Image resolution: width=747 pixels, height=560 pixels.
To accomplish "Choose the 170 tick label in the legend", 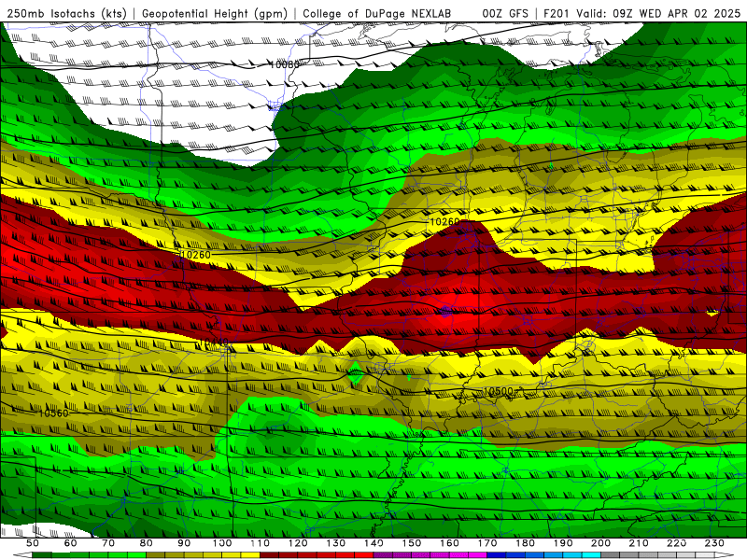I will click(487, 543).
